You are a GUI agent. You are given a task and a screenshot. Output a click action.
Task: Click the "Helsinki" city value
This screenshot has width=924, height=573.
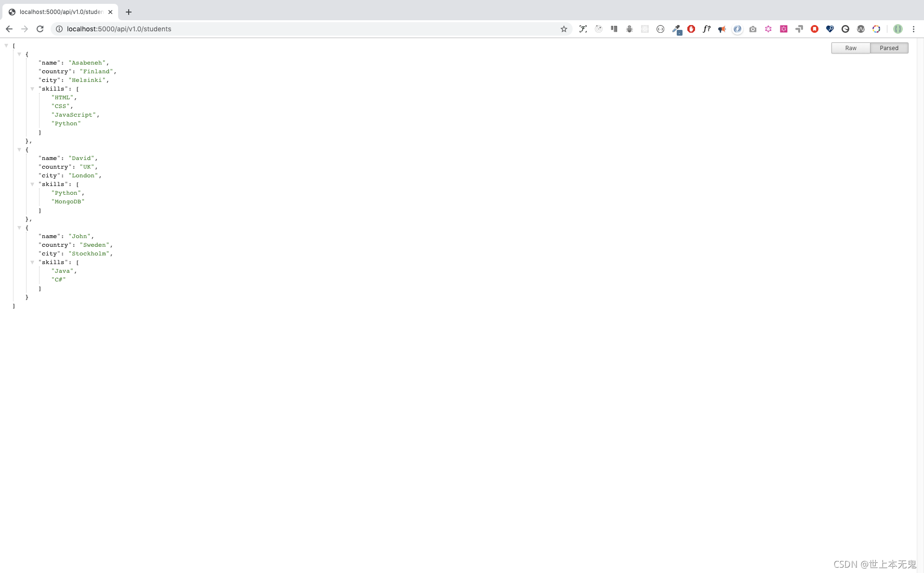click(87, 80)
